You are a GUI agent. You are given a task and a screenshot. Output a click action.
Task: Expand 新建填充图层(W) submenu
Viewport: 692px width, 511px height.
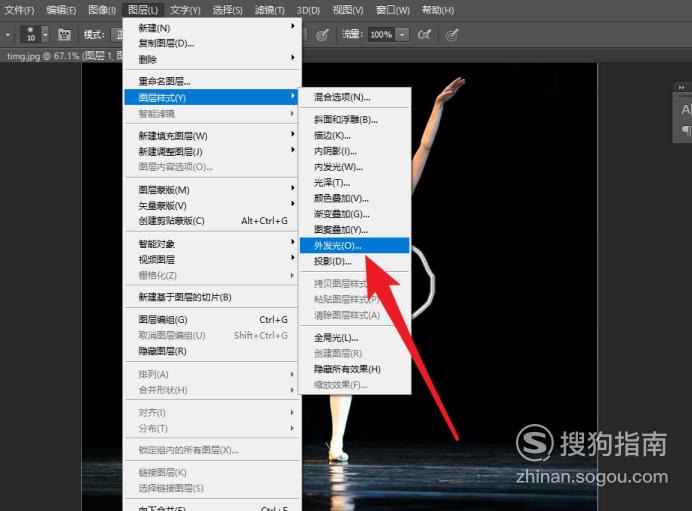(212, 136)
